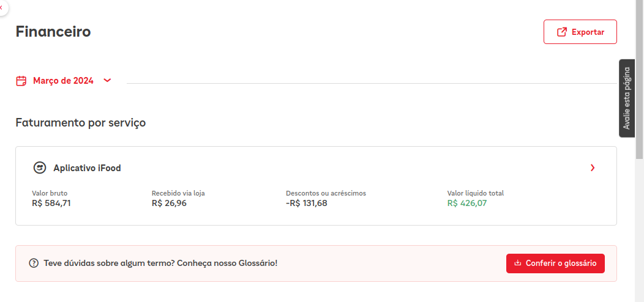Click Descontos ou acréscimos value -R$ 131,68
Viewport: 644px width, 302px height.
pyautogui.click(x=307, y=203)
